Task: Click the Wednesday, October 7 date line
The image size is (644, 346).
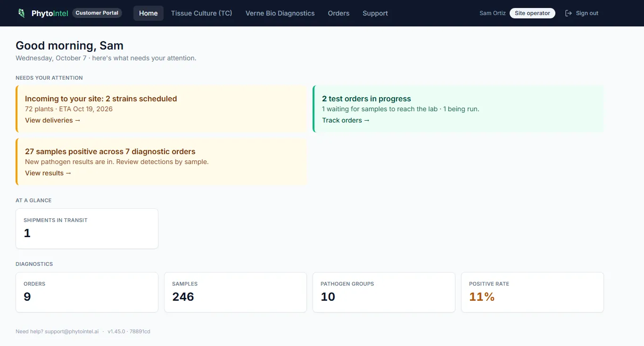Action: click(106, 58)
